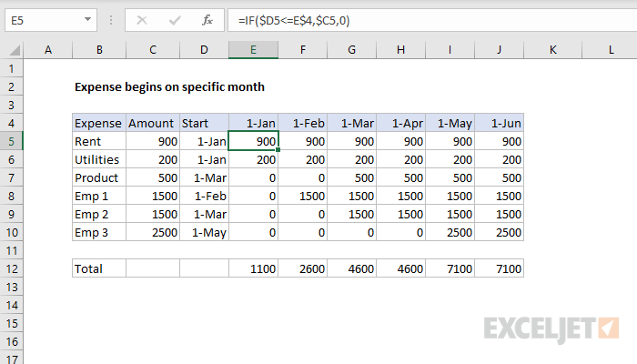
Task: Select column D header
Action: (x=204, y=50)
